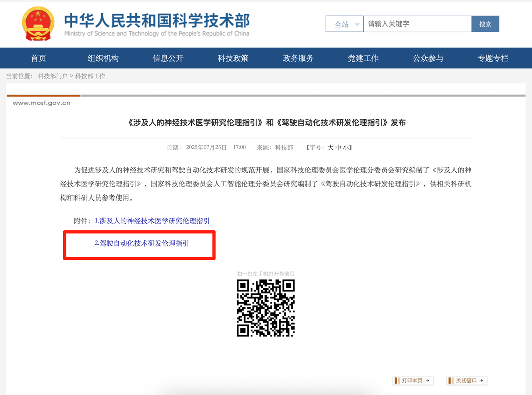This screenshot has height=395, width=532.
Task: Select 大 to enlarge the font size
Action: tap(331, 147)
